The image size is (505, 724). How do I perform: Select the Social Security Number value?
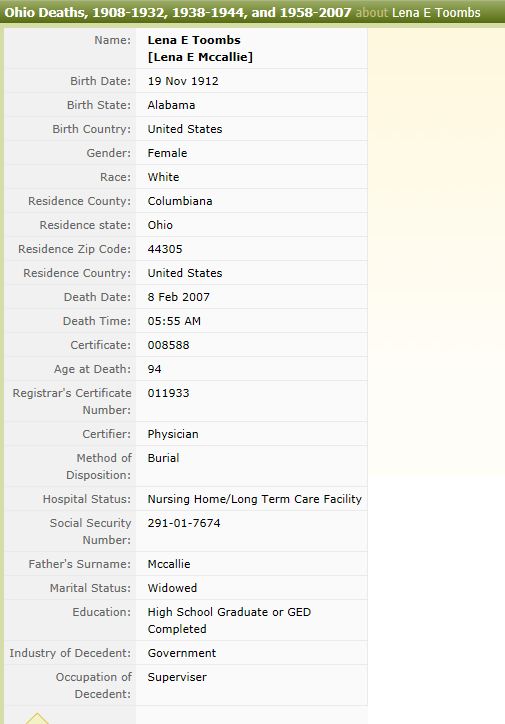184,523
